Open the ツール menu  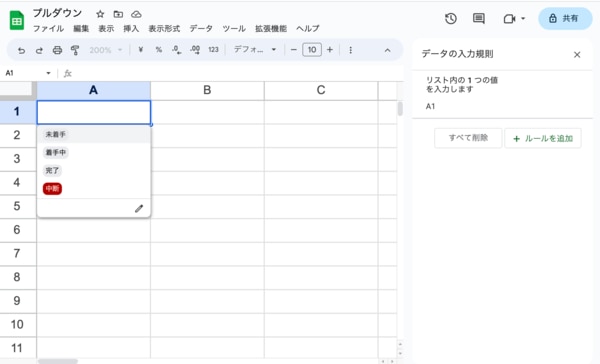click(234, 29)
